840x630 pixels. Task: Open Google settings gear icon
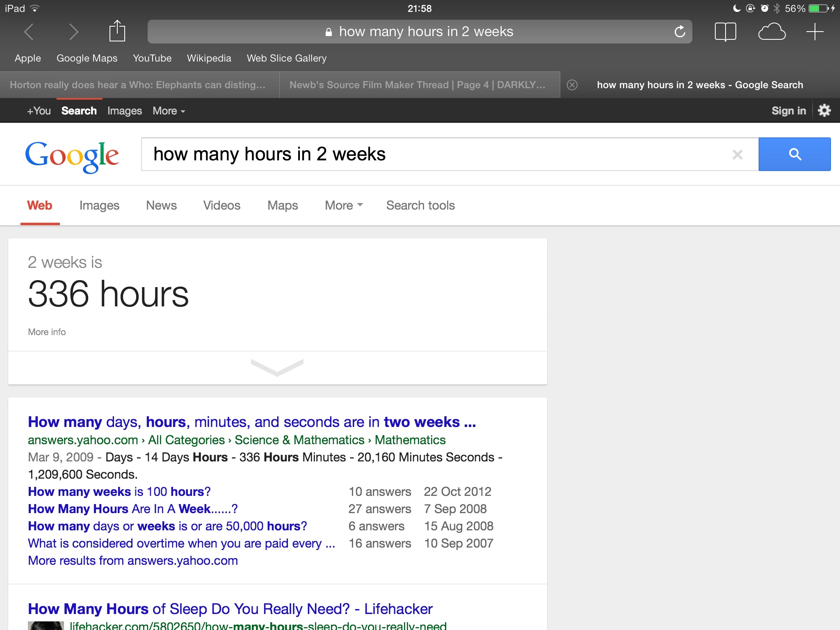click(x=824, y=110)
